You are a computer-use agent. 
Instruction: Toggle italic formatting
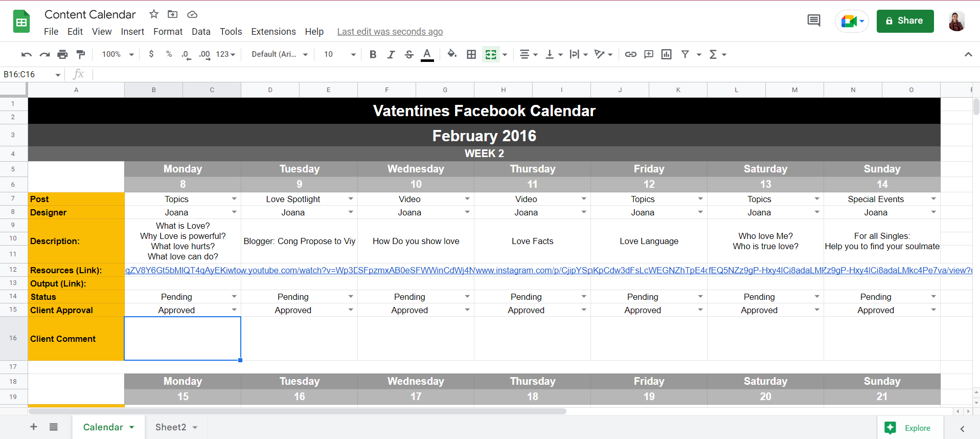click(391, 54)
